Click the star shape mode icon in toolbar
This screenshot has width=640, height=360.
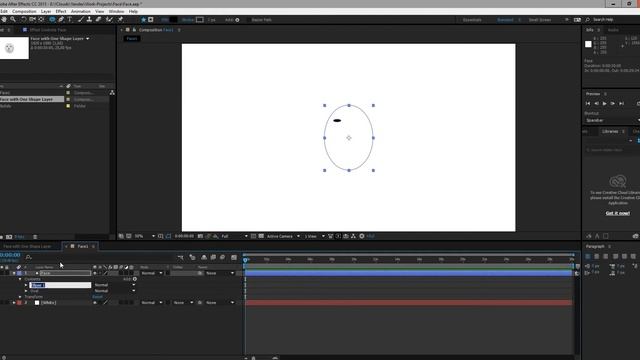click(143, 19)
